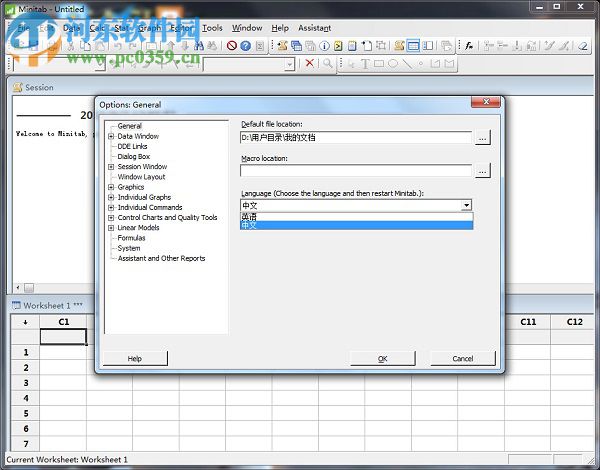Open Help via the blue question mark icon

pos(246,46)
